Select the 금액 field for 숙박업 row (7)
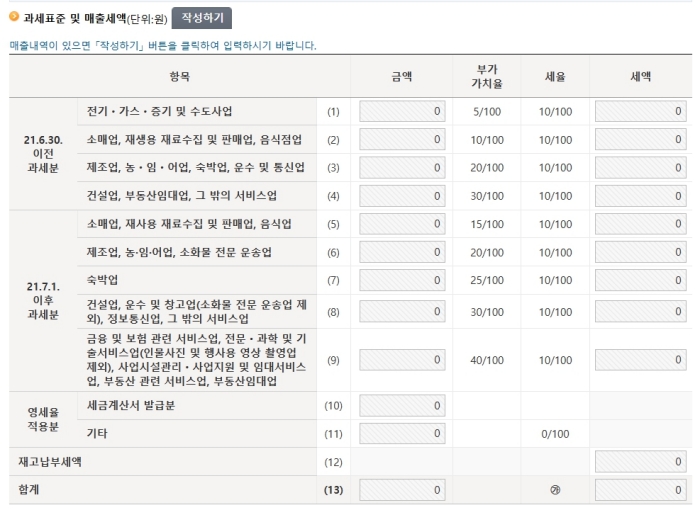The image size is (700, 510). (x=402, y=280)
